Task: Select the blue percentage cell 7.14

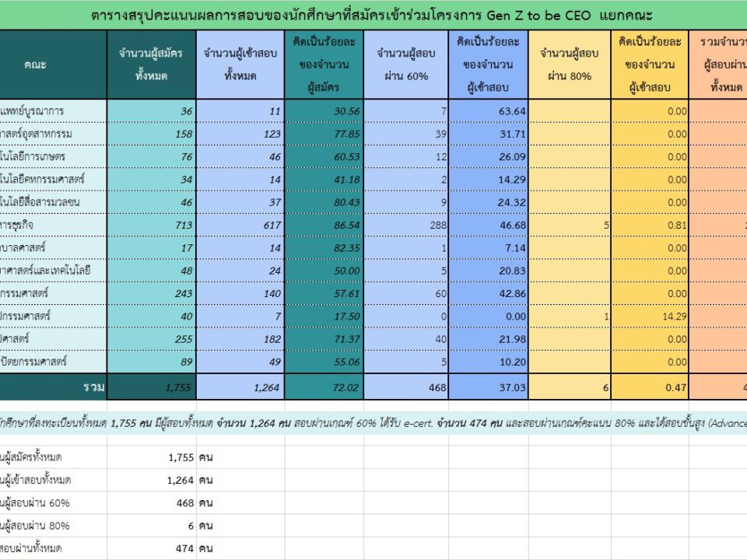Action: coord(489,247)
